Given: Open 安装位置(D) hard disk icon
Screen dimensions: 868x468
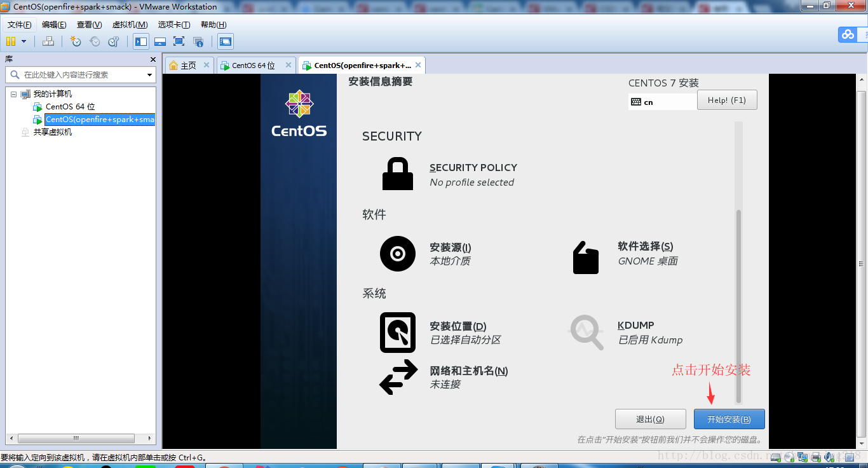Looking at the screenshot, I should pos(398,333).
